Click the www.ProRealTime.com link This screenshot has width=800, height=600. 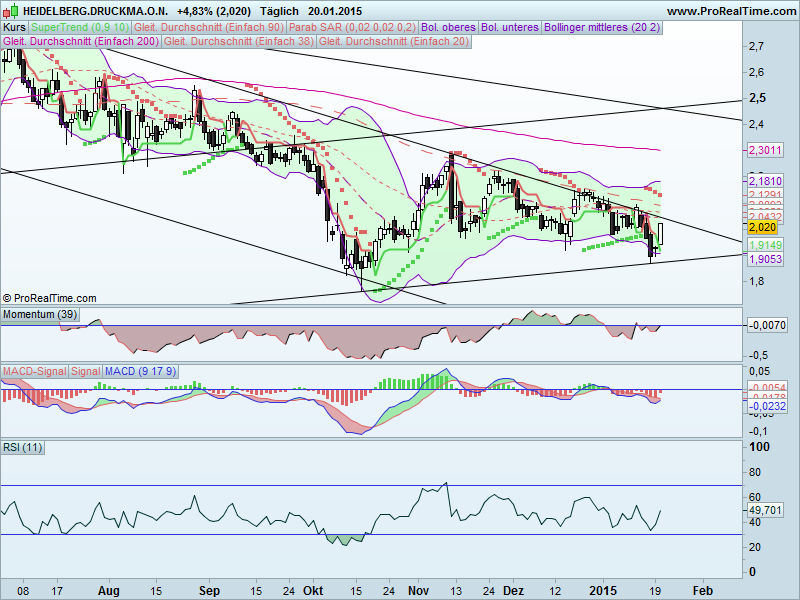pyautogui.click(x=731, y=11)
